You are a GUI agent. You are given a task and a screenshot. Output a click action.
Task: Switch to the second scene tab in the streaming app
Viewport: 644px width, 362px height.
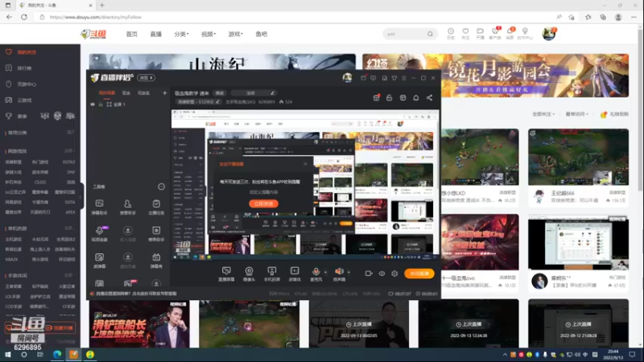pyautogui.click(x=126, y=93)
